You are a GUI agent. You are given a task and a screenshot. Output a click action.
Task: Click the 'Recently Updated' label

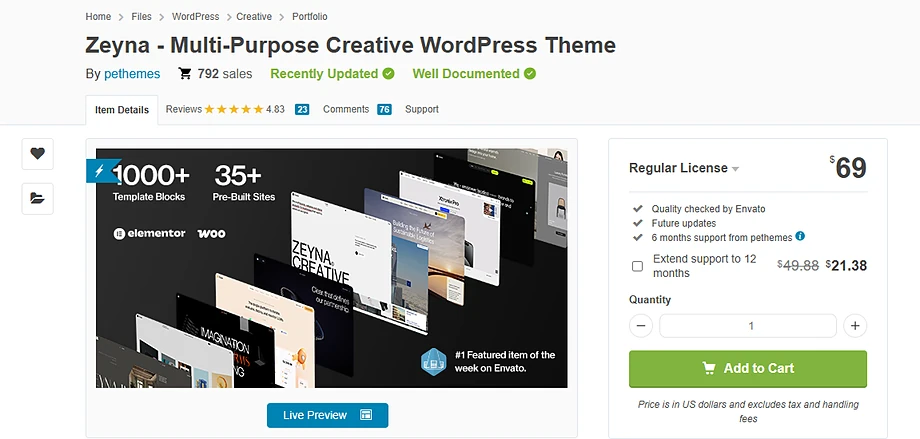(324, 74)
